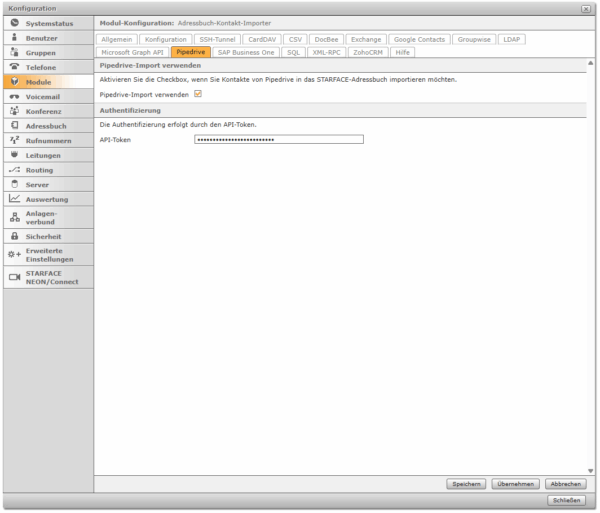The image size is (600, 513).
Task: Close the Konfiguration window
Action: [x=585, y=8]
